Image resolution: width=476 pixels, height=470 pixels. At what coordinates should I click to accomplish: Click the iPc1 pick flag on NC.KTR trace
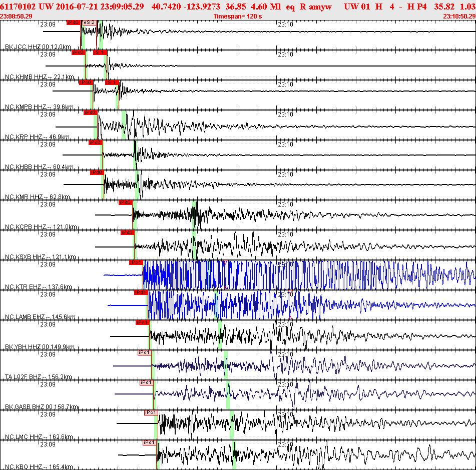pos(136,262)
